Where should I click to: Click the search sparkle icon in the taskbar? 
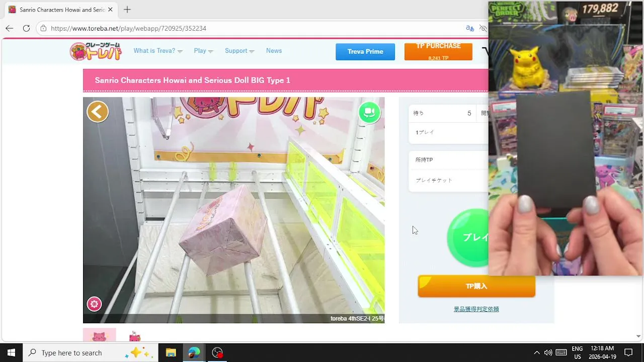tap(138, 352)
